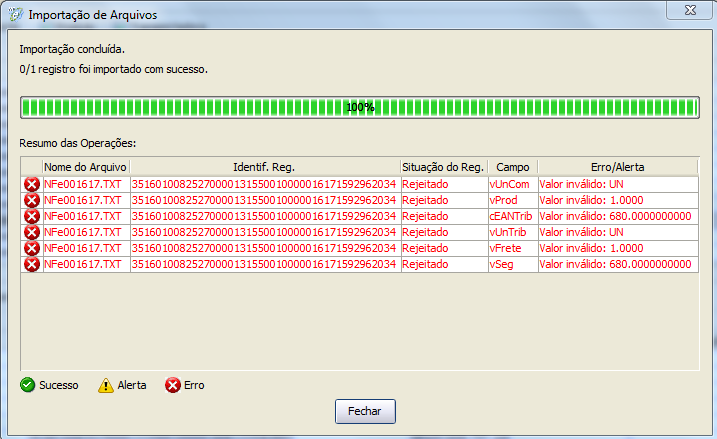Click the Erro/Alerta column header

pos(618,167)
